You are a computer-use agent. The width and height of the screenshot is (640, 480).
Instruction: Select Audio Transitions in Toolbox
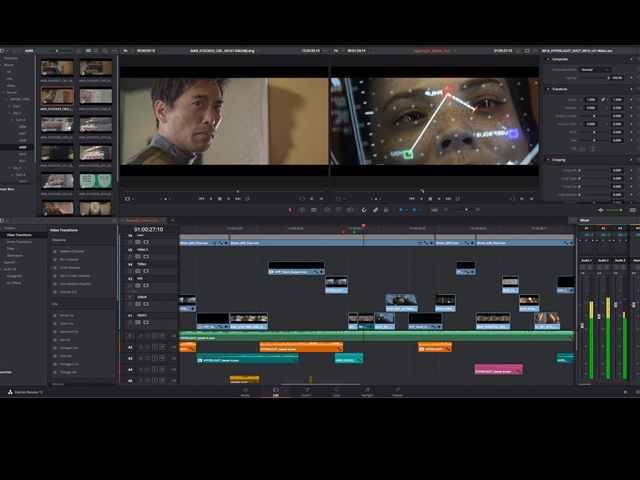pyautogui.click(x=19, y=242)
